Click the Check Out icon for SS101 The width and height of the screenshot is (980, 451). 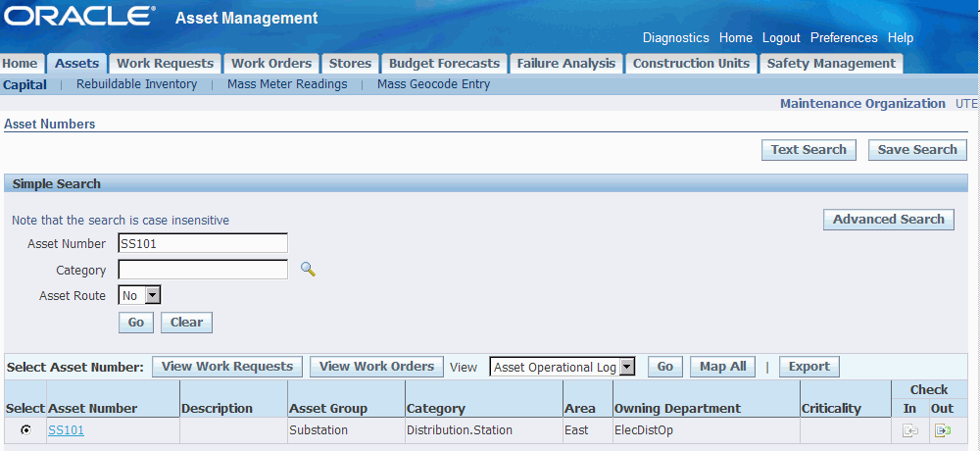[x=943, y=430]
